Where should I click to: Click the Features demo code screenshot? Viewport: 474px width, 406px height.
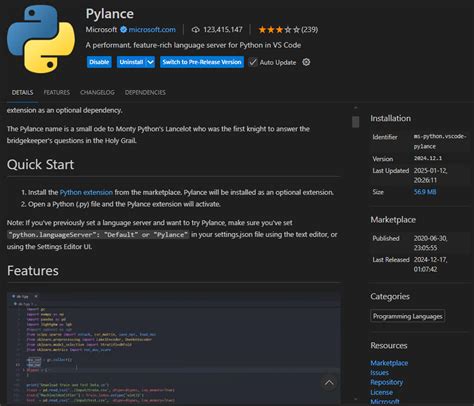pyautogui.click(x=174, y=349)
